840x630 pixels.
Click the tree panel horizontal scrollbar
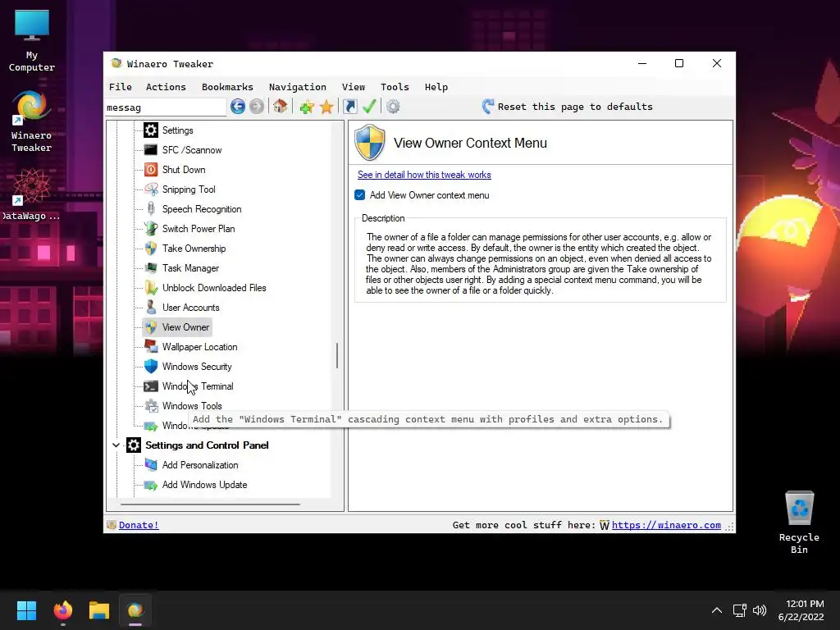(210, 504)
